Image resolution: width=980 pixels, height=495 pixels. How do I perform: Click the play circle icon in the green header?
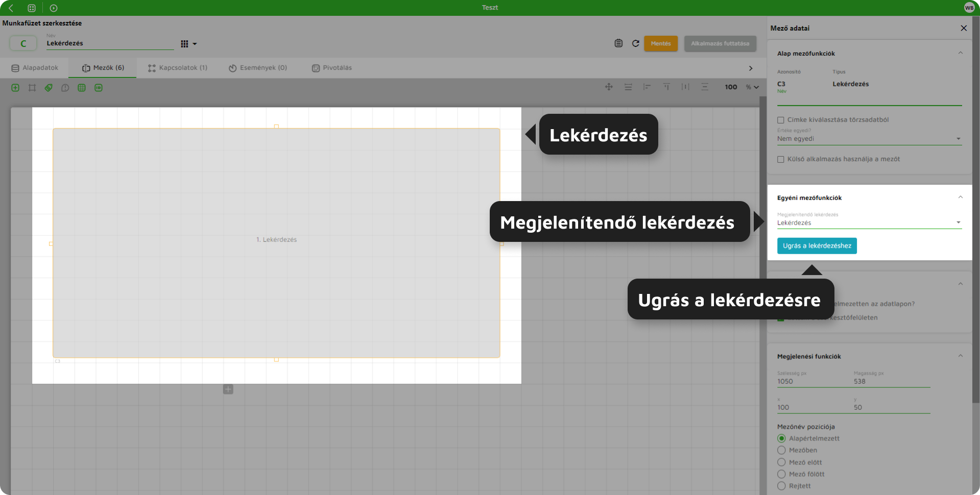54,8
